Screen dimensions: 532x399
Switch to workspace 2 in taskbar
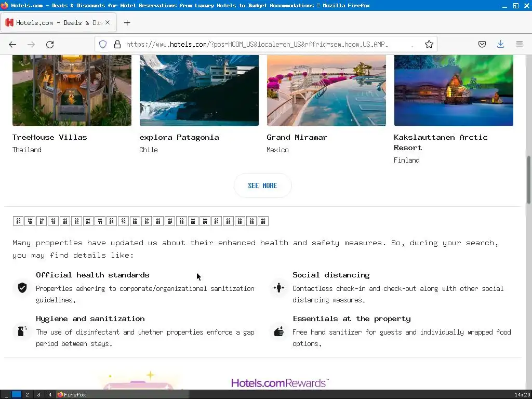(x=27, y=395)
